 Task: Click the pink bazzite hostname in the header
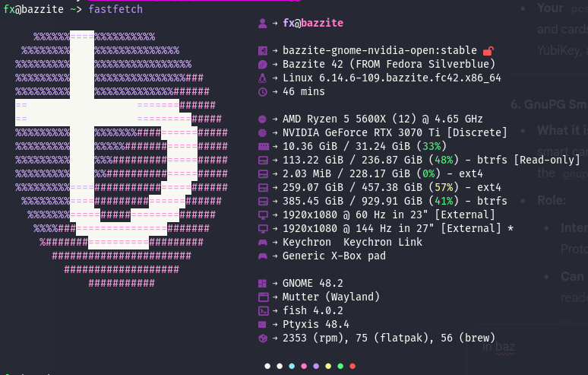click(322, 24)
